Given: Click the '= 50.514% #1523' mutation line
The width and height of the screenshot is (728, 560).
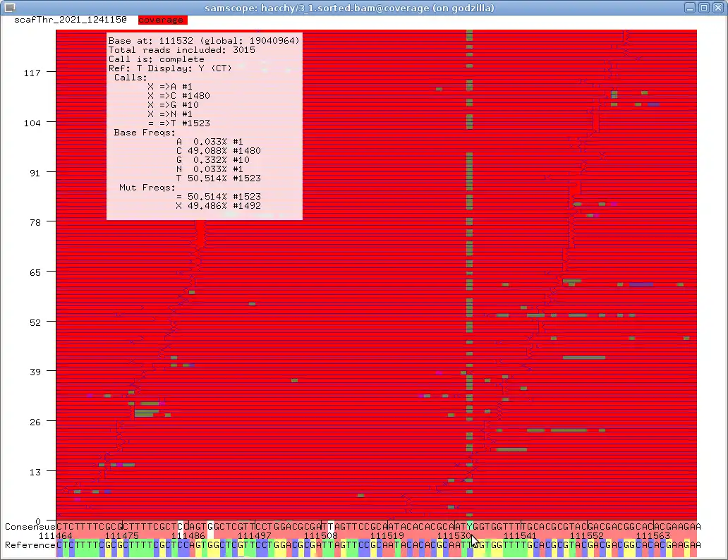Looking at the screenshot, I should pos(219,196).
